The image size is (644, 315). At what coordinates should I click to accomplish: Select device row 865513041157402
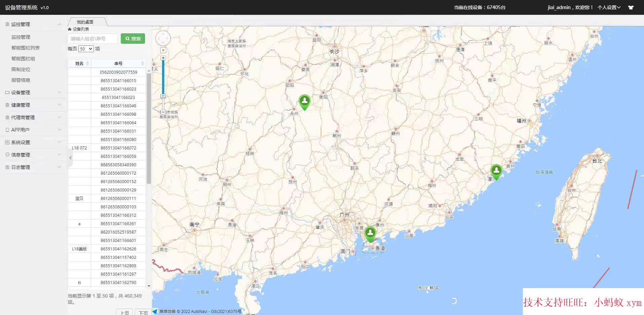(x=107, y=257)
